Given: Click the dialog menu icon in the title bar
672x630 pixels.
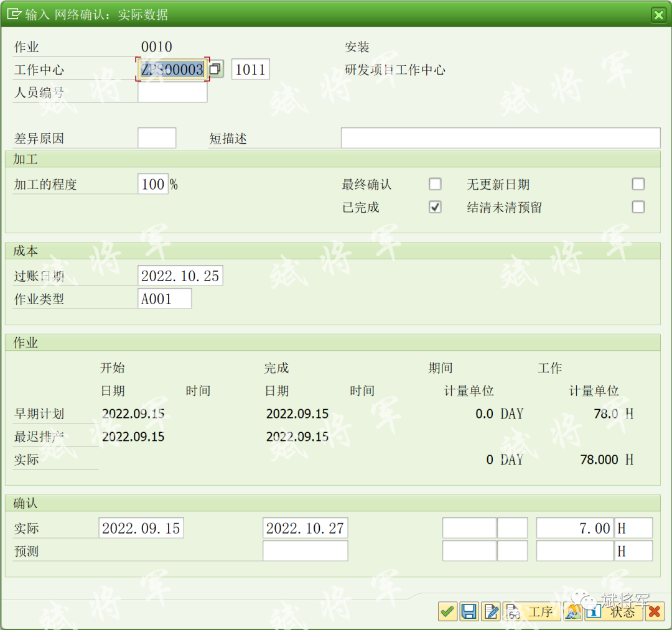Looking at the screenshot, I should [x=14, y=14].
